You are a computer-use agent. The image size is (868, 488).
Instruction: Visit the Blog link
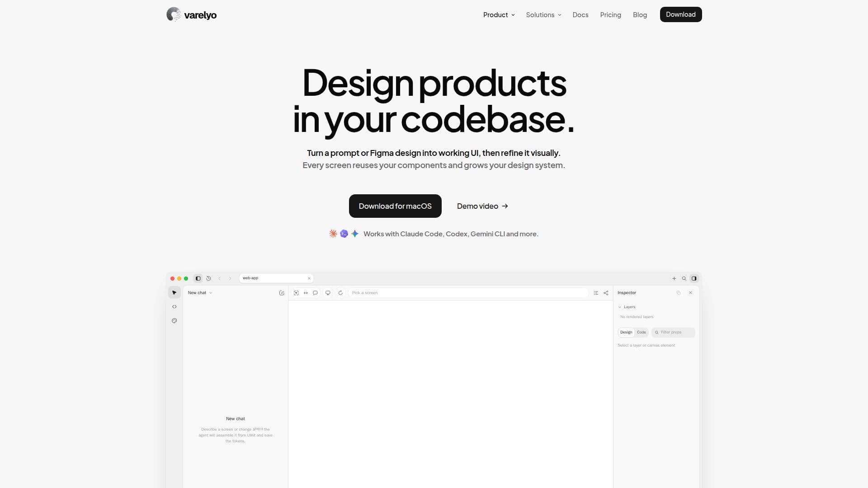(x=640, y=14)
